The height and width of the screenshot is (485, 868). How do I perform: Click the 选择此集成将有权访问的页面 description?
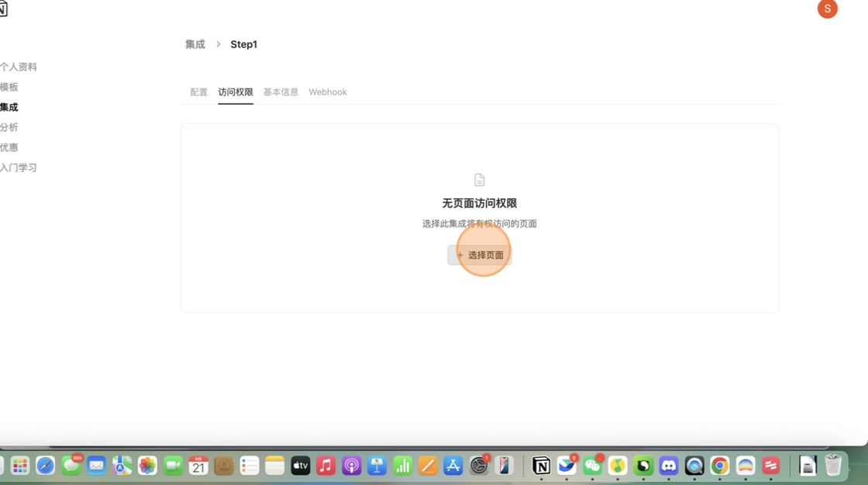click(x=480, y=224)
